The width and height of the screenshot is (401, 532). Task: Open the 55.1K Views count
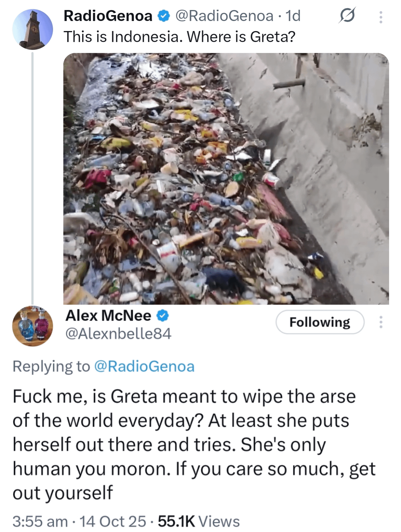pyautogui.click(x=199, y=521)
